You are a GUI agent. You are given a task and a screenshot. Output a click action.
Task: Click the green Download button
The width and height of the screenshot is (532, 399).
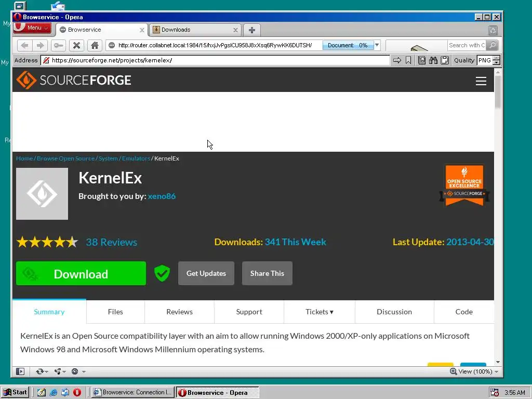[81, 273]
